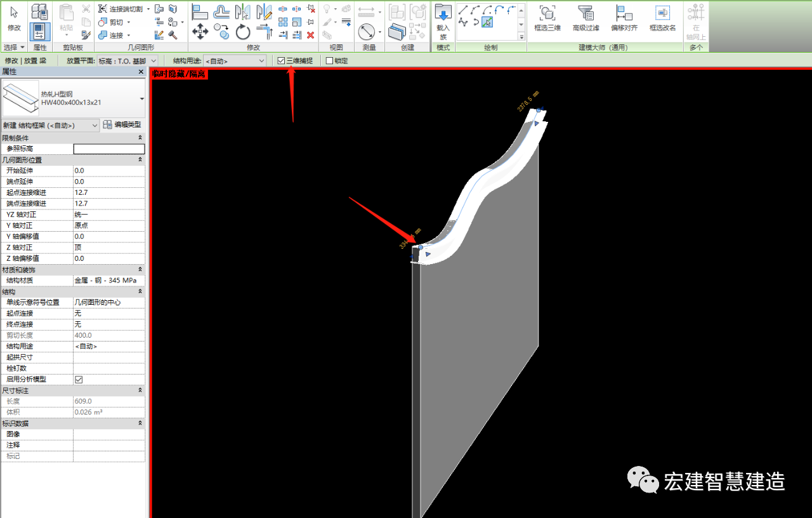Choose the Mirror draw-axis tool
The image size is (812, 518).
coord(264,11)
